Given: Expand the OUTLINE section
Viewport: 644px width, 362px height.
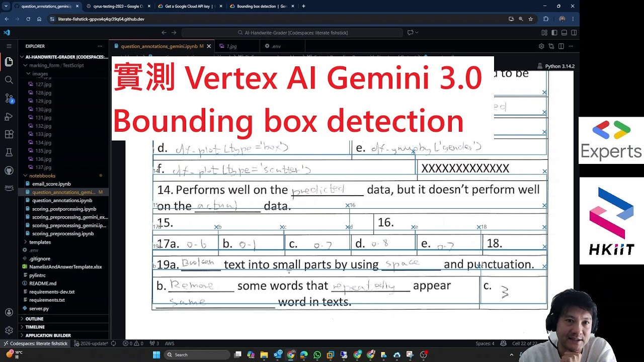Looking at the screenshot, I should click(63, 319).
